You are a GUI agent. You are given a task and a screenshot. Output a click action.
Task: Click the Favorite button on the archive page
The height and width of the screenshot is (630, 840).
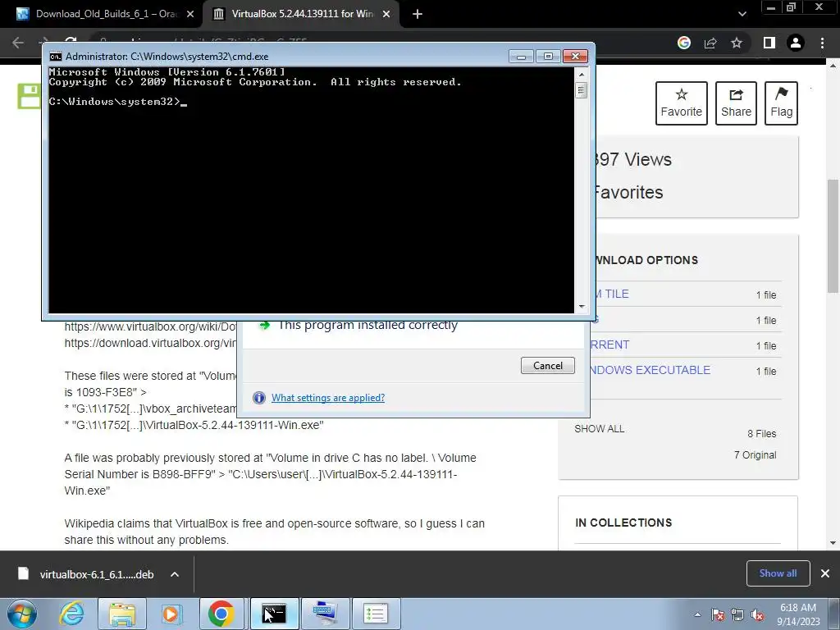(682, 103)
